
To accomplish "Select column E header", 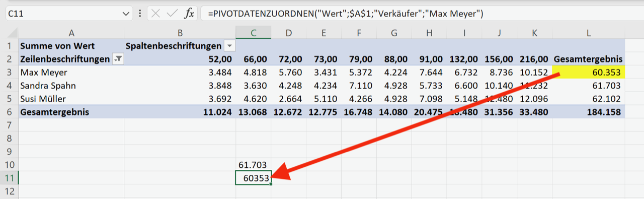I will coord(324,33).
